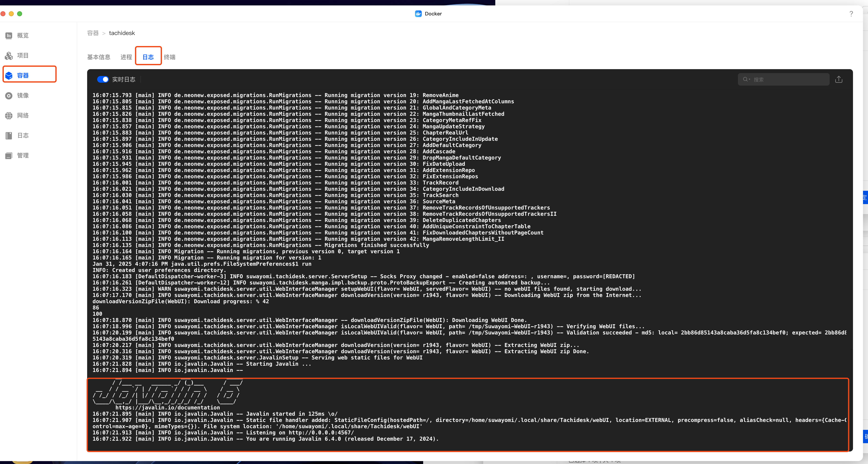The height and width of the screenshot is (464, 868).
Task: Click the 管理 management sidebar icon
Action: click(x=9, y=156)
